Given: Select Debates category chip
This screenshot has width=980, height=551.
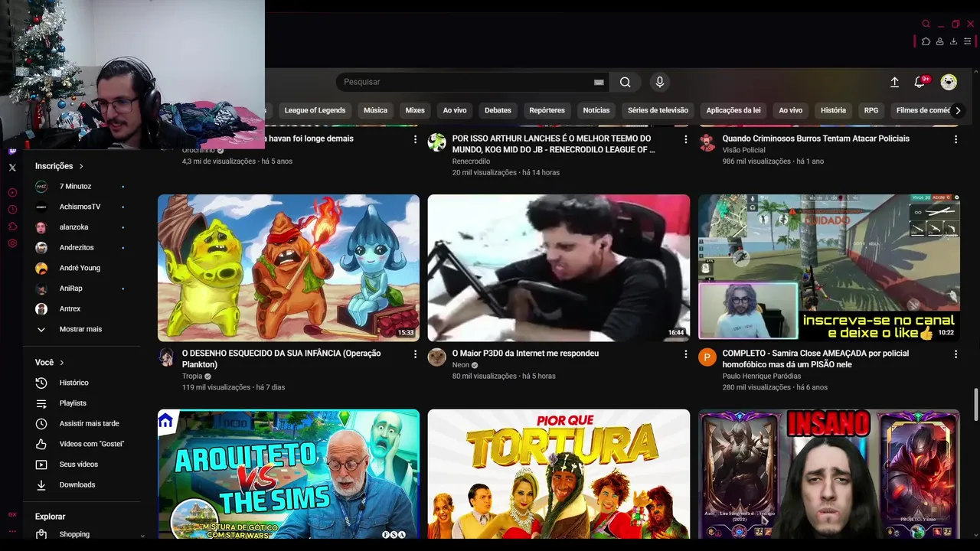Looking at the screenshot, I should pyautogui.click(x=498, y=110).
